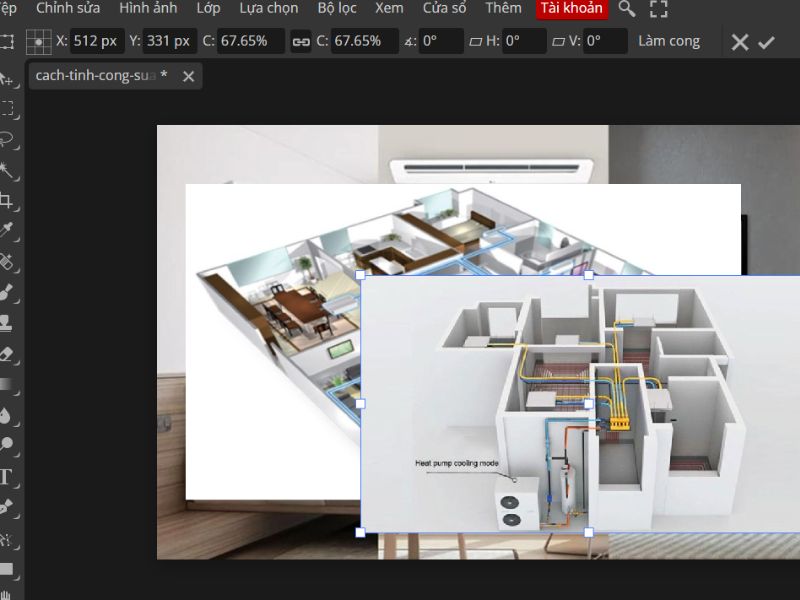Click the second C scale field after link
Viewport: 800px width, 600px height.
click(364, 41)
